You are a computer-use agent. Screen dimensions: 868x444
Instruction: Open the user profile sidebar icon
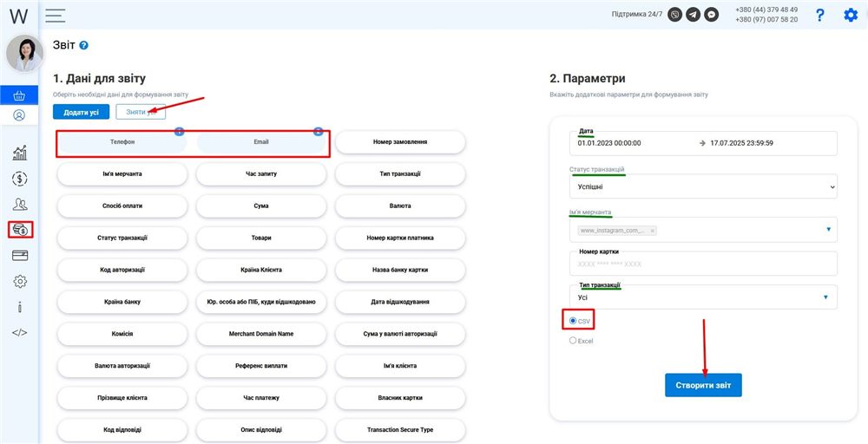pos(19,115)
